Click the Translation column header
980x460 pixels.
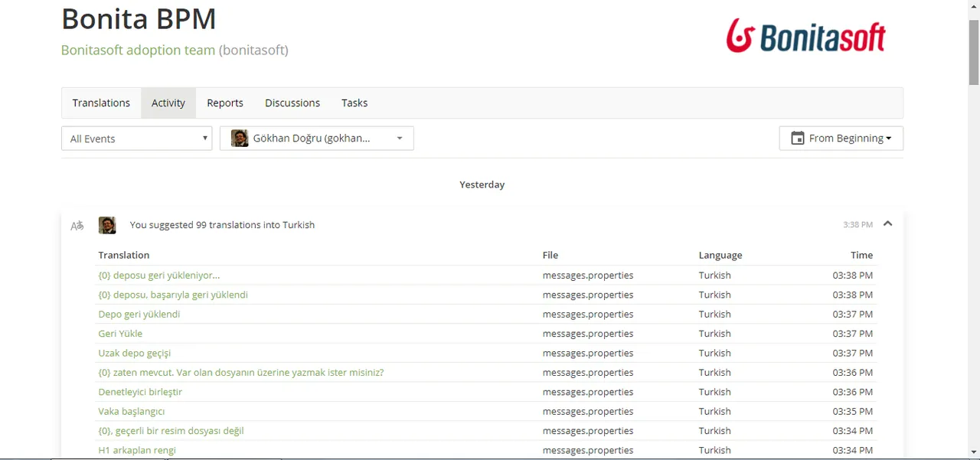point(124,255)
